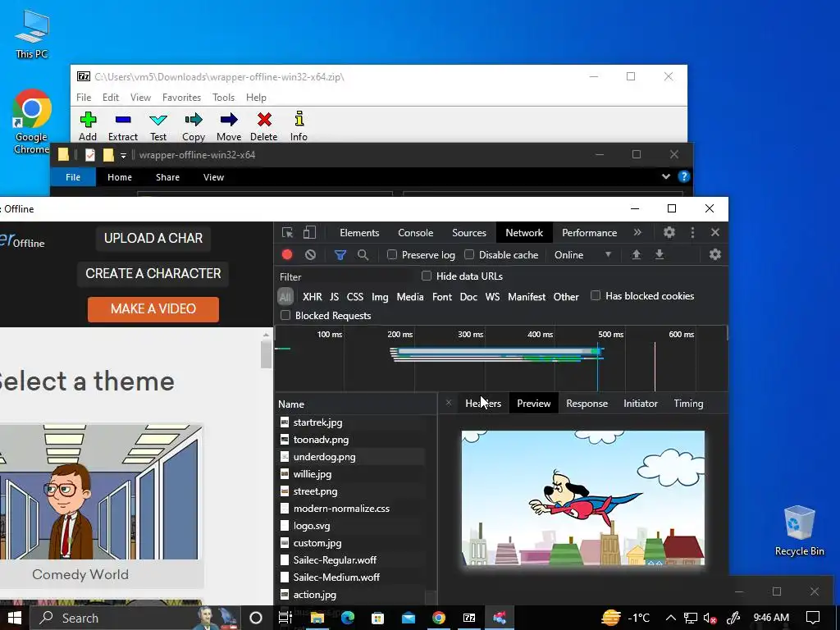Enable the Preserve log checkbox
The image size is (840, 630).
392,254
